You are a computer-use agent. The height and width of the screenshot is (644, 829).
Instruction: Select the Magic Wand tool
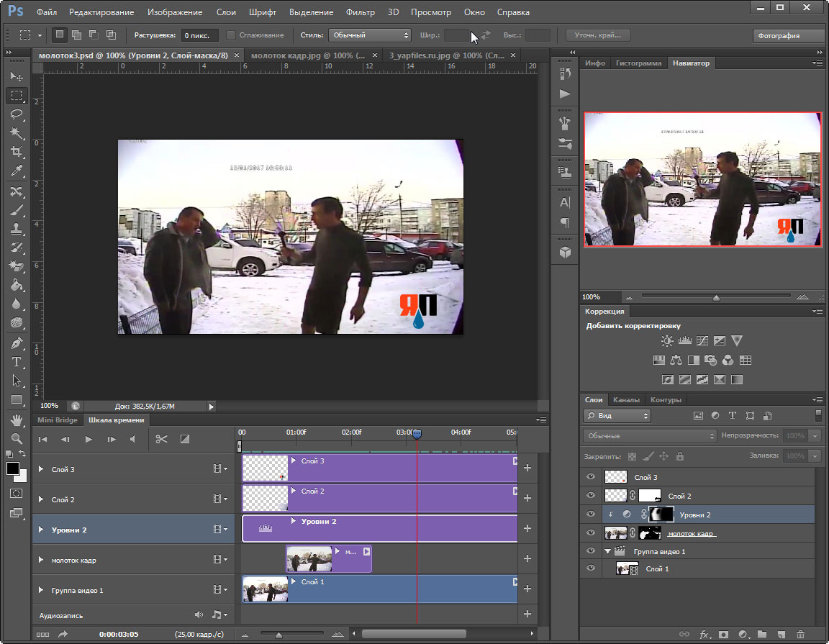[x=17, y=132]
